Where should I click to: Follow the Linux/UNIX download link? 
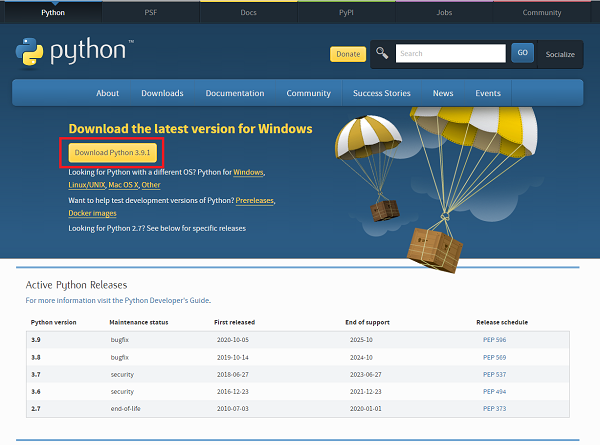point(87,185)
